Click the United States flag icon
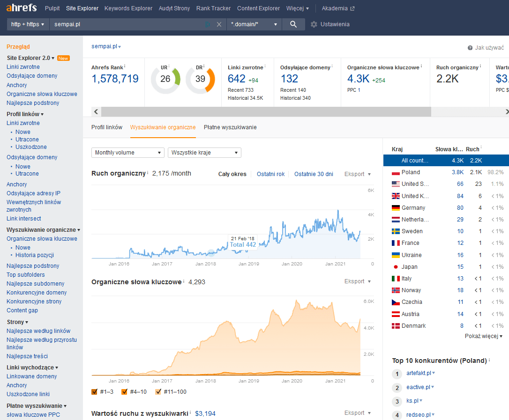 396,184
